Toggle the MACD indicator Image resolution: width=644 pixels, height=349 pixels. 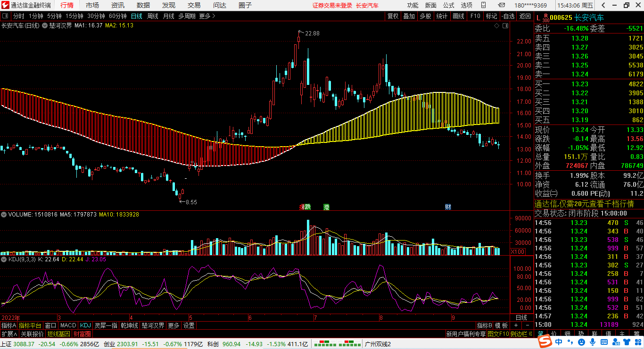pyautogui.click(x=68, y=325)
